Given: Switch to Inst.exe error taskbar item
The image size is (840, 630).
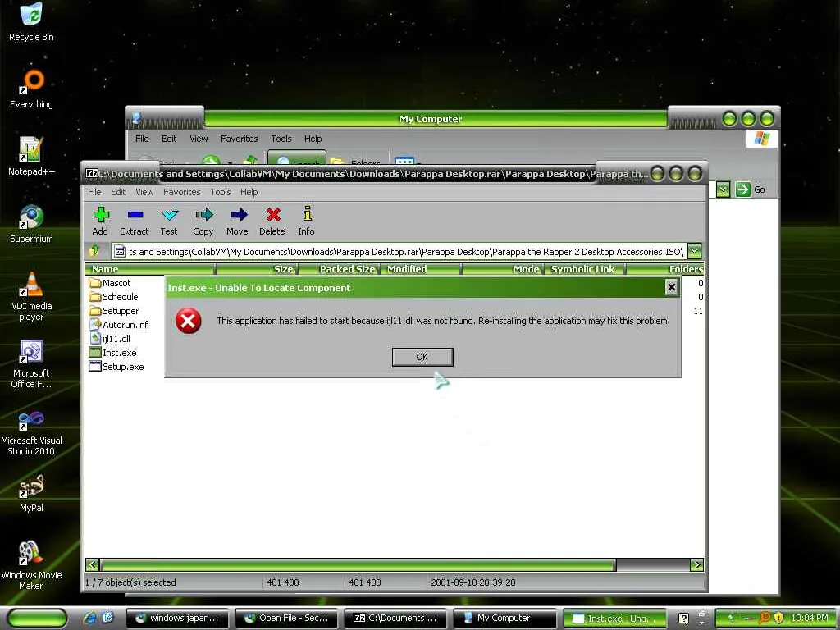Looking at the screenshot, I should tap(614, 619).
